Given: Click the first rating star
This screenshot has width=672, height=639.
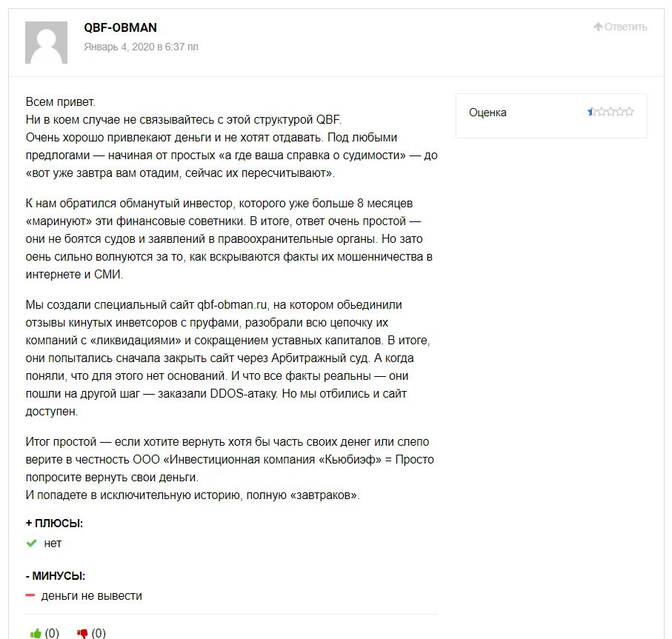Looking at the screenshot, I should (x=592, y=113).
